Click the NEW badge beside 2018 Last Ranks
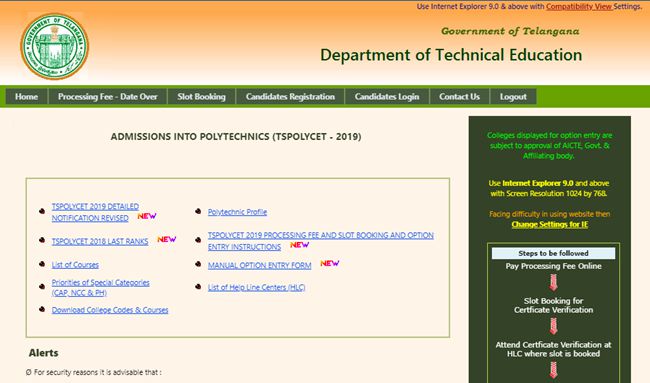Screen dimensions: 650x383 pos(167,239)
